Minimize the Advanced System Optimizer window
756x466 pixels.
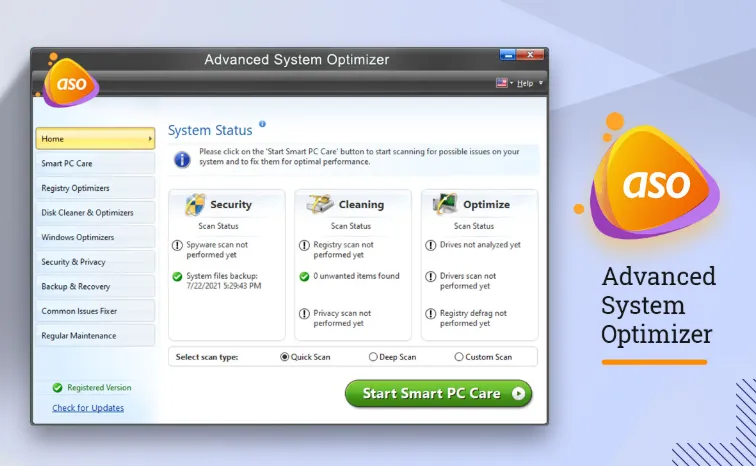[x=507, y=54]
